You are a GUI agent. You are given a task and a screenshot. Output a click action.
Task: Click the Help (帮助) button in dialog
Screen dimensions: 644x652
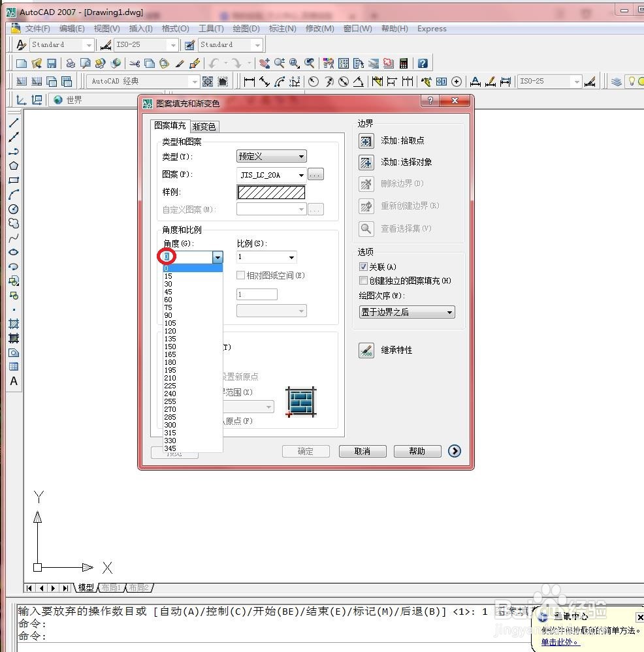(x=417, y=451)
